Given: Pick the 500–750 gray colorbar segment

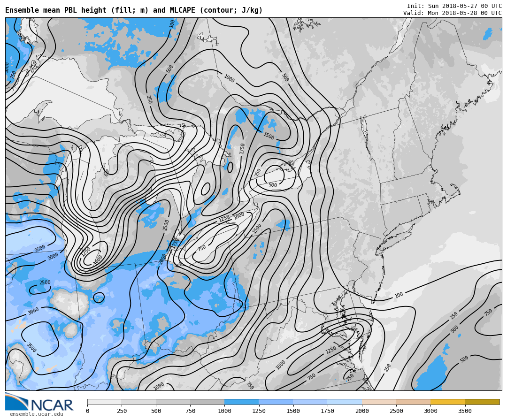Looking at the screenshot, I should click(173, 402).
